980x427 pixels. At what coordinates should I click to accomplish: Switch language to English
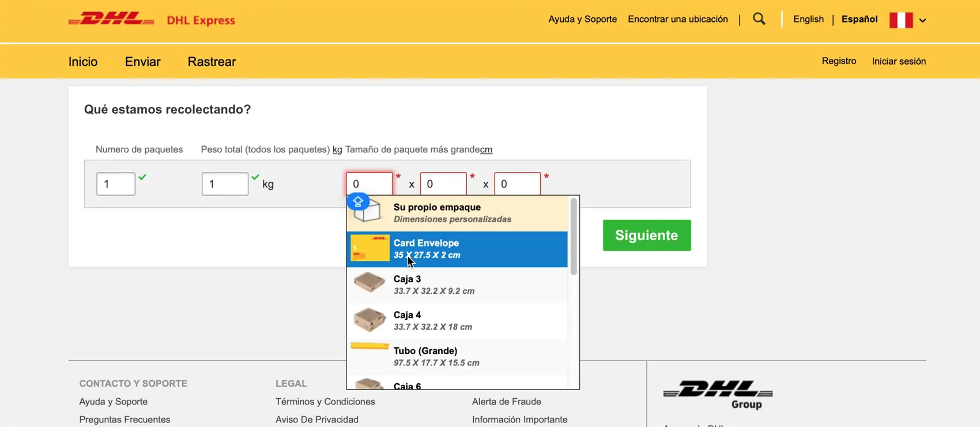point(808,19)
